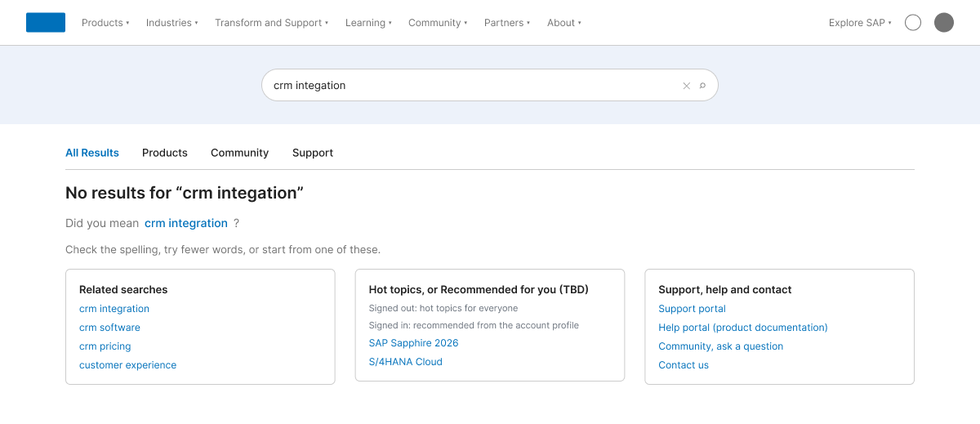The width and height of the screenshot is (980, 424).
Task: Expand the Industries menu
Action: [x=172, y=23]
